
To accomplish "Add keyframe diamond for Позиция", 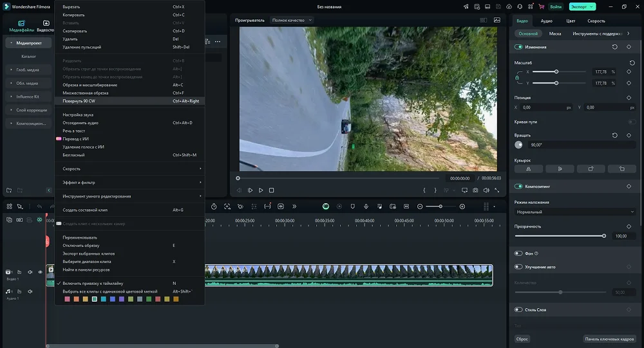I will pos(629,98).
